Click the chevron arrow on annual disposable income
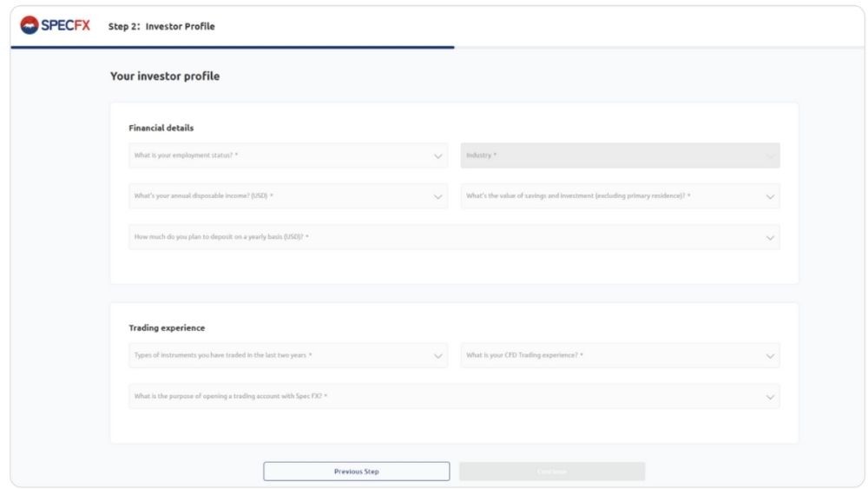868x489 pixels. point(438,196)
